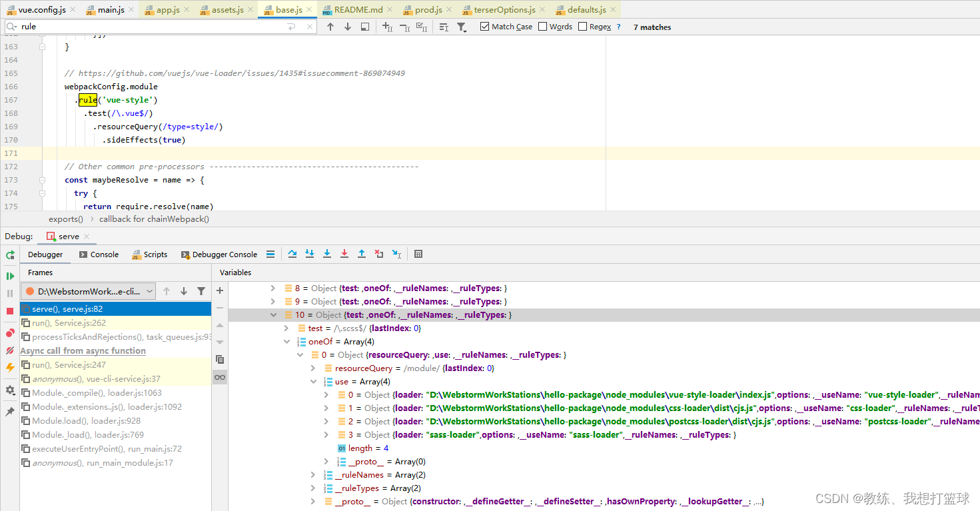Open the thread selector dropdown in Frames
The height and width of the screenshot is (511, 980).
pos(89,291)
